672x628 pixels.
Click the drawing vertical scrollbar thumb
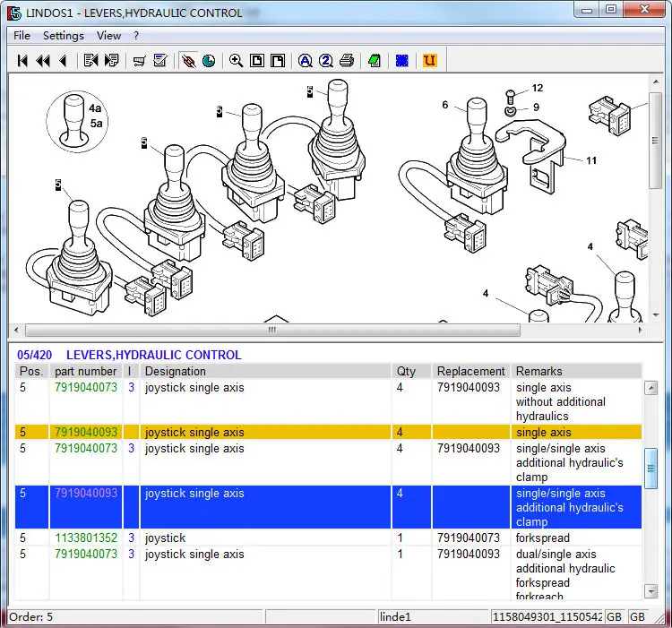click(x=655, y=141)
